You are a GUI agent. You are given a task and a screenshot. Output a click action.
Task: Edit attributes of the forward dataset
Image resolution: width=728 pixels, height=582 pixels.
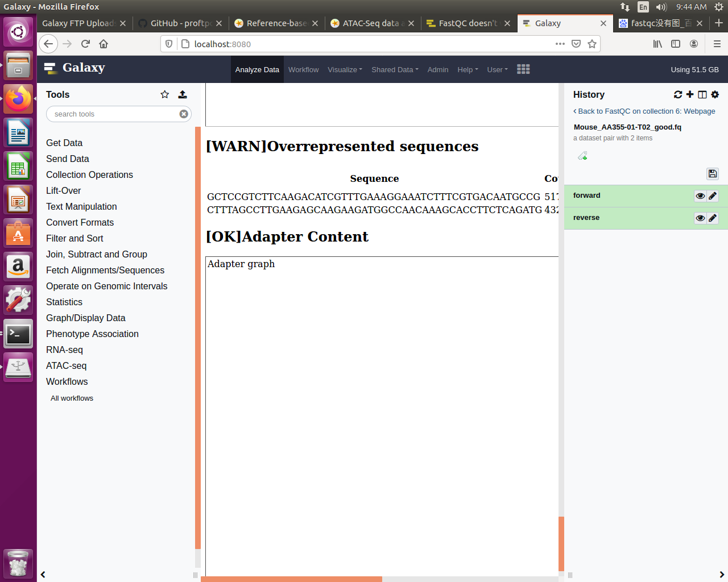click(713, 196)
